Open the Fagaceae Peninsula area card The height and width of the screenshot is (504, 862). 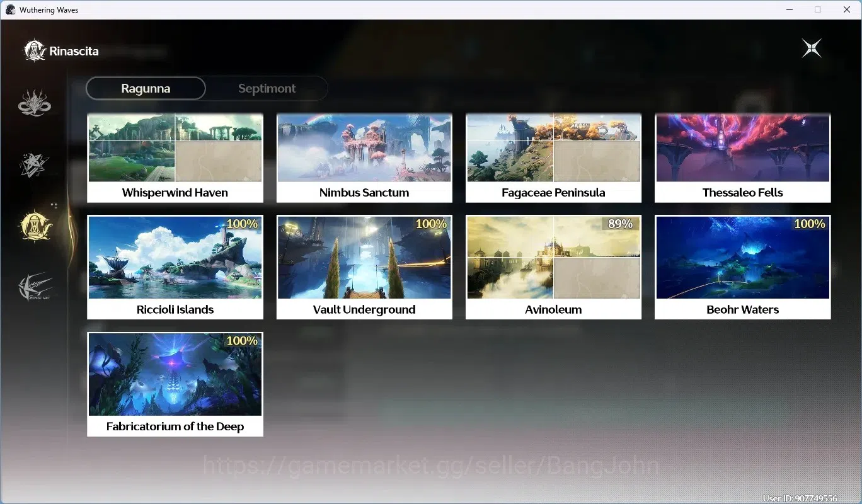[x=553, y=158]
